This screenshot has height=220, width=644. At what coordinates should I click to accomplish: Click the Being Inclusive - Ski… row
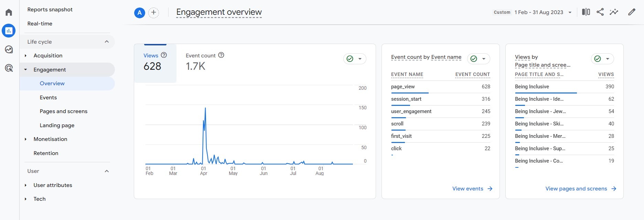[564, 124]
